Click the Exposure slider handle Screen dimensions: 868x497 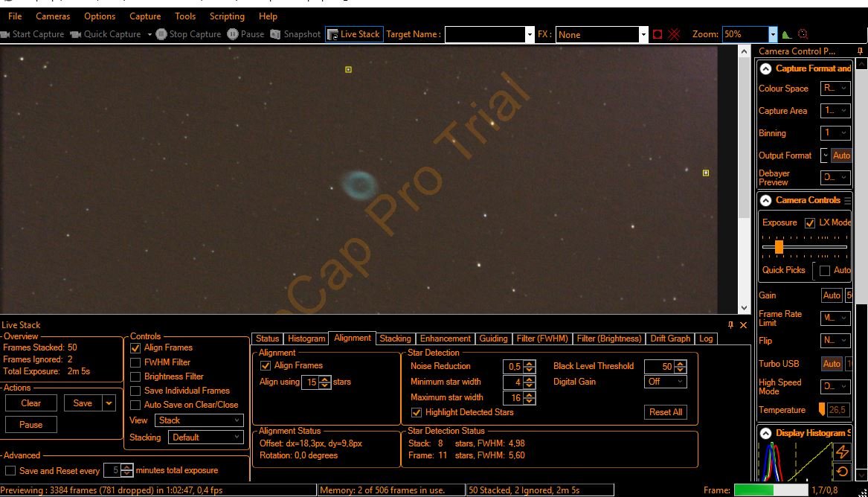779,247
